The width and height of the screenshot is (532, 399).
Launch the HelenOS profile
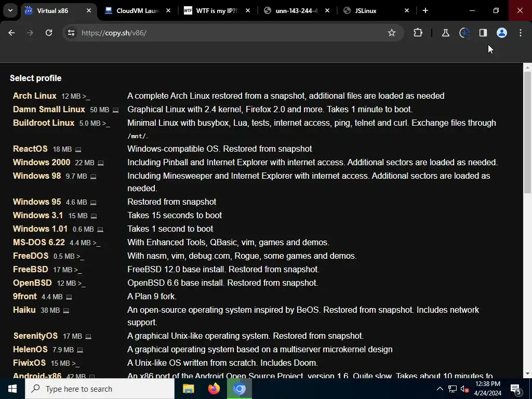(30, 350)
